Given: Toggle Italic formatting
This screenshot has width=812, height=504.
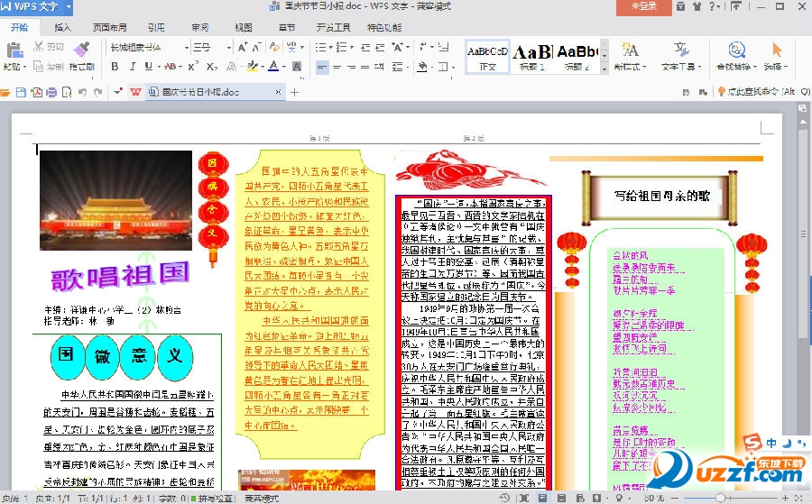Looking at the screenshot, I should [132, 66].
